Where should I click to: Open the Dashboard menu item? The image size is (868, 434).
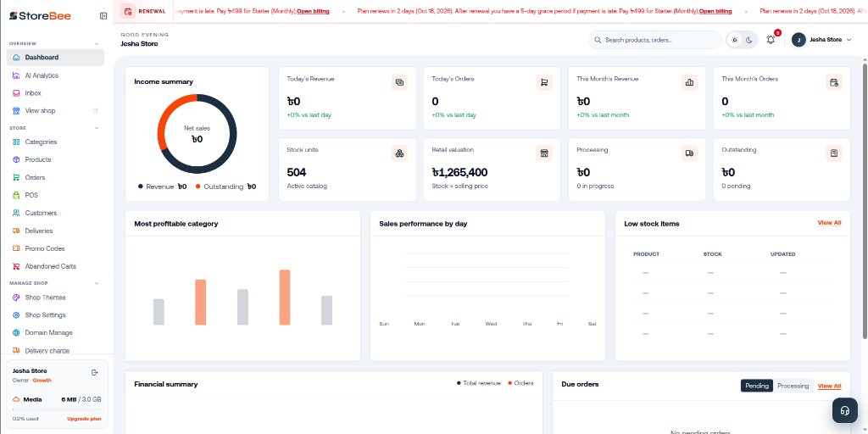pyautogui.click(x=55, y=58)
